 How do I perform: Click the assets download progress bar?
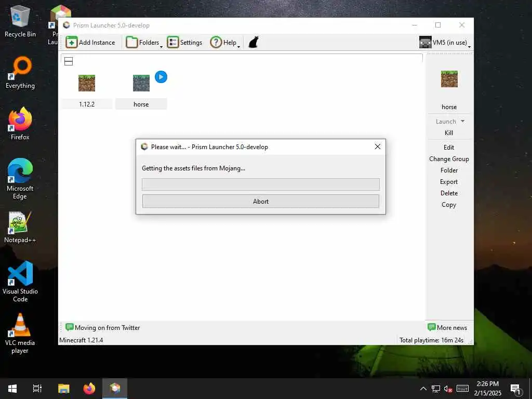[261, 184]
